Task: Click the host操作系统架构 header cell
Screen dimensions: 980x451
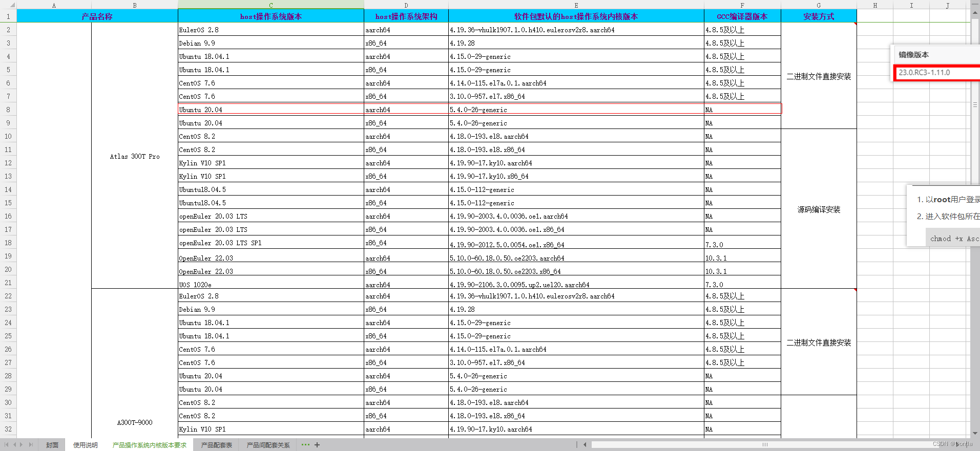Action: click(x=406, y=16)
